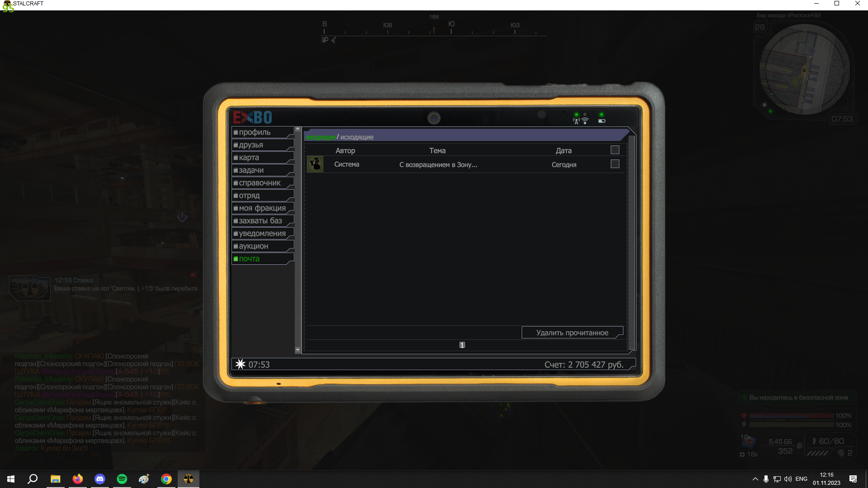Open the захваты баз menu entry

263,221
